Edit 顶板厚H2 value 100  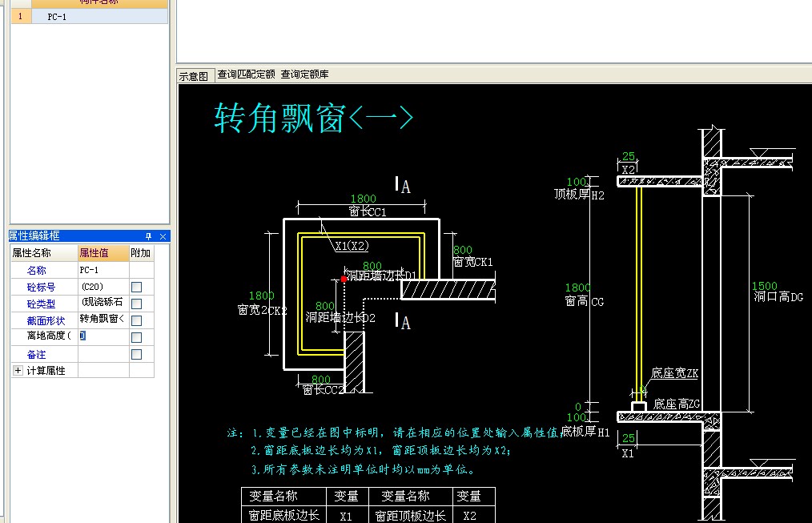pos(577,183)
